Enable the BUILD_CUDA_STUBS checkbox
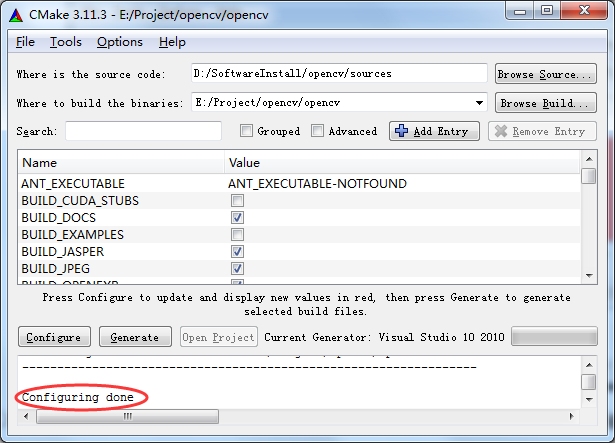Image resolution: width=615 pixels, height=443 pixels. pos(238,201)
